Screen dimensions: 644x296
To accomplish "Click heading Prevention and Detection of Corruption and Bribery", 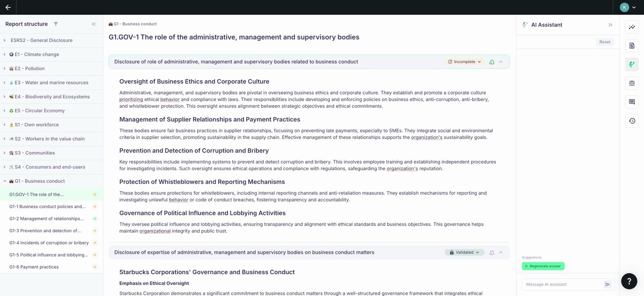I will click(x=194, y=150).
